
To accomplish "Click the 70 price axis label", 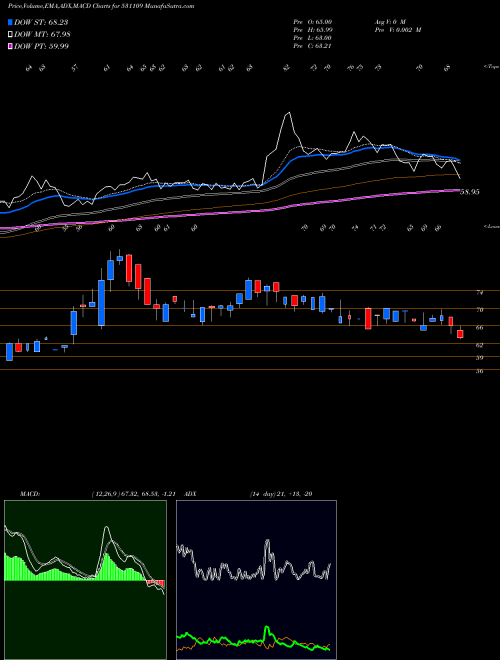I will point(479,310).
